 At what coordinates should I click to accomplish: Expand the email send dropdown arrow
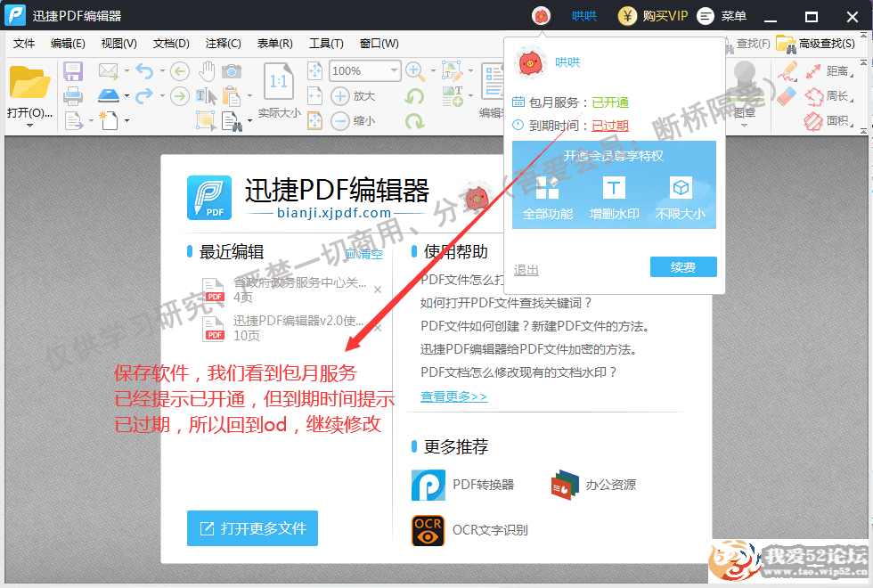(126, 70)
